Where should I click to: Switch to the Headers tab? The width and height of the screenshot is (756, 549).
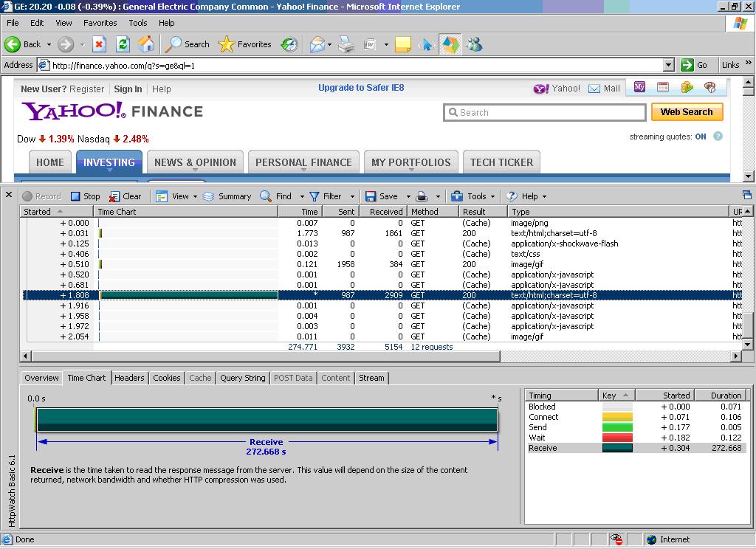[x=129, y=378]
